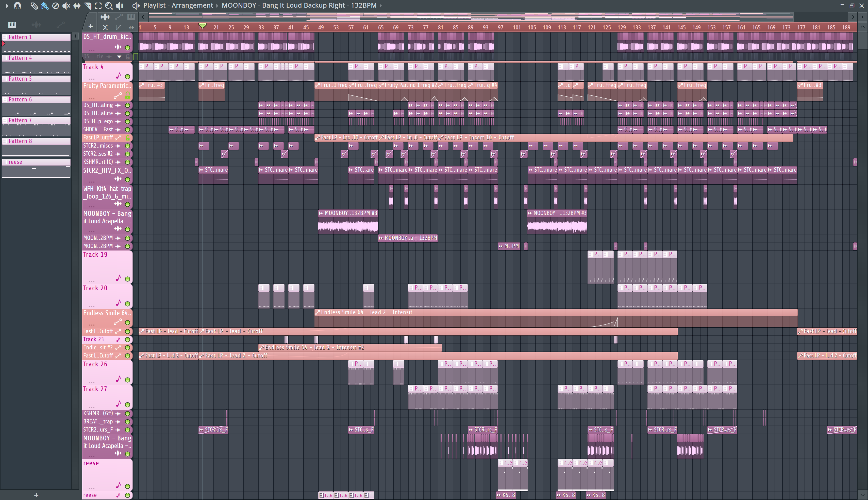
Task: Add a new track with plus button
Action: tap(90, 26)
